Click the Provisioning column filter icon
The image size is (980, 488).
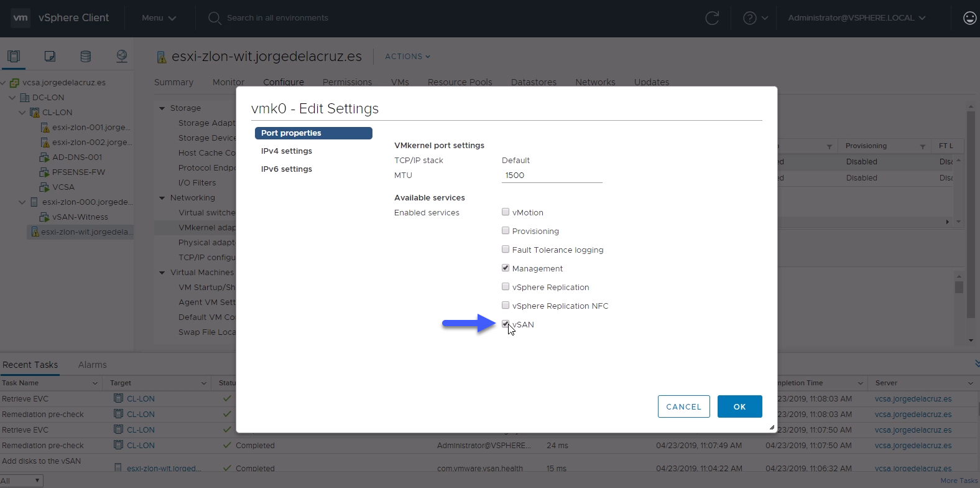[923, 146]
